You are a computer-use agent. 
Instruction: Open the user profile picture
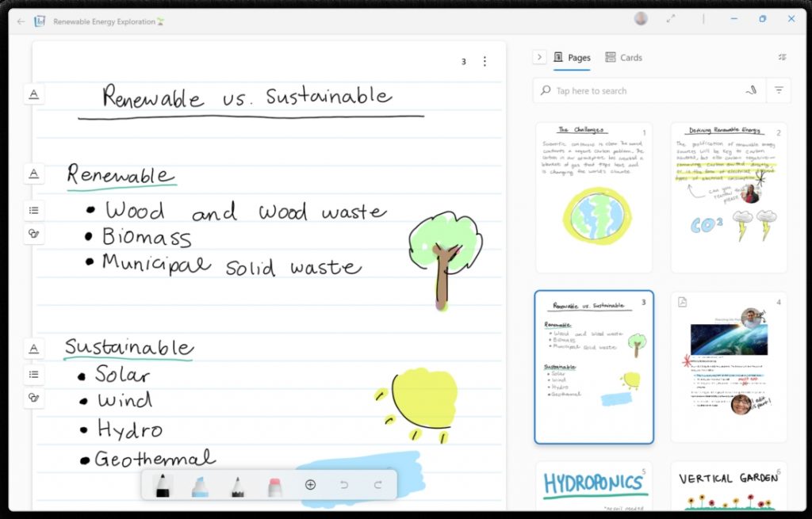coord(641,19)
